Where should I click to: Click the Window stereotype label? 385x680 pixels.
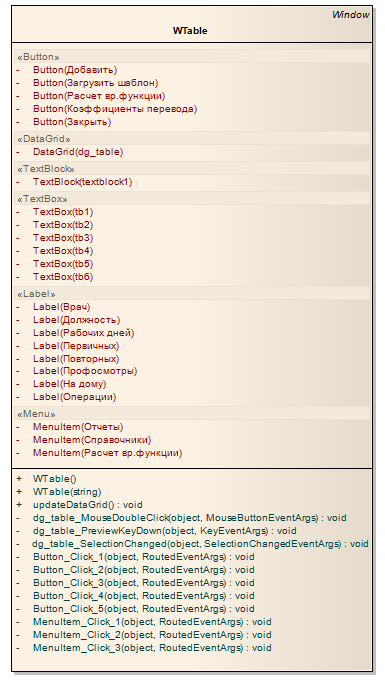pos(351,15)
